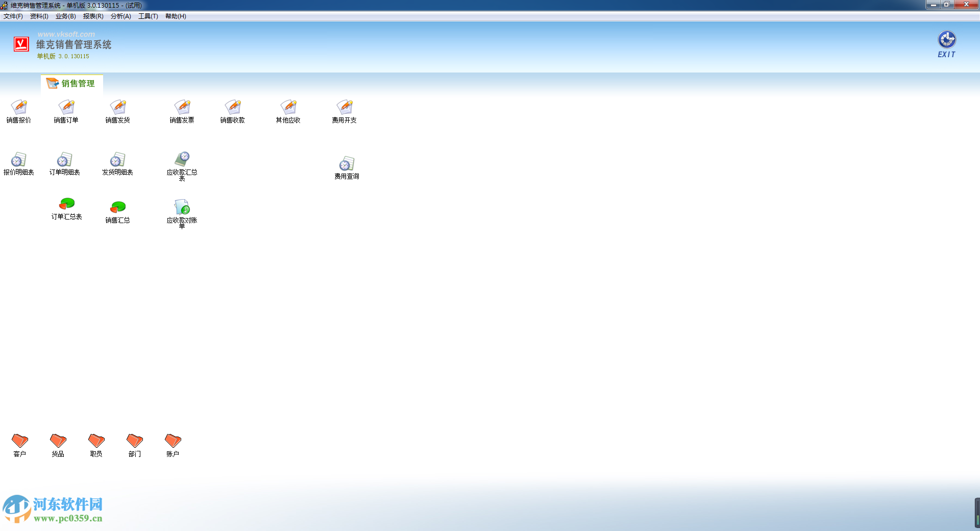Open the 帮助(H) menu
The height and width of the screenshot is (531, 980).
click(176, 16)
